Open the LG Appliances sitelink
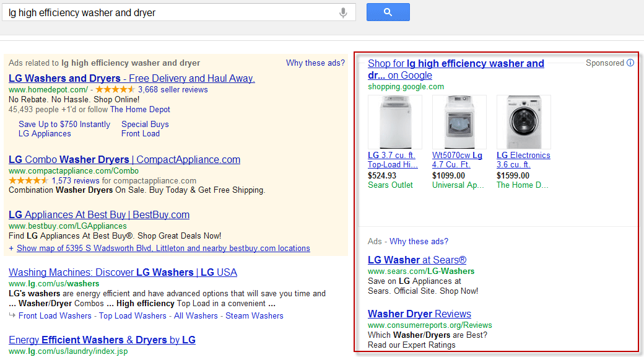This screenshot has height=357, width=644. pos(45,134)
